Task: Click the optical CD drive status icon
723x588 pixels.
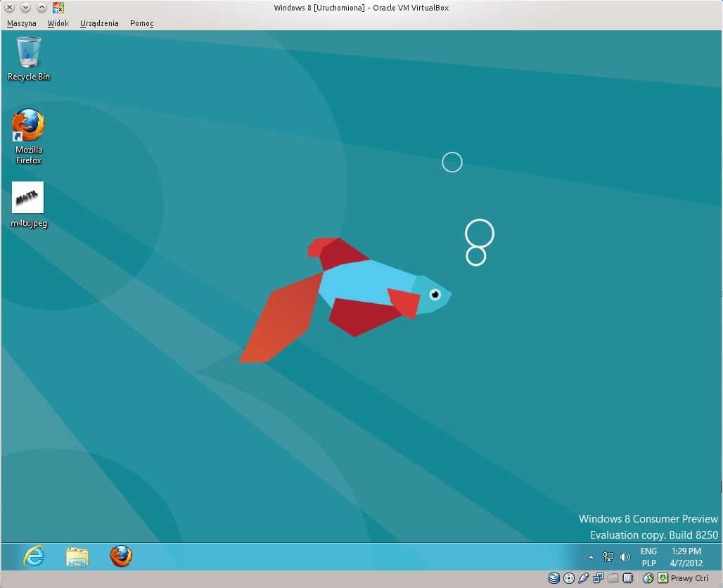Action: click(x=569, y=578)
